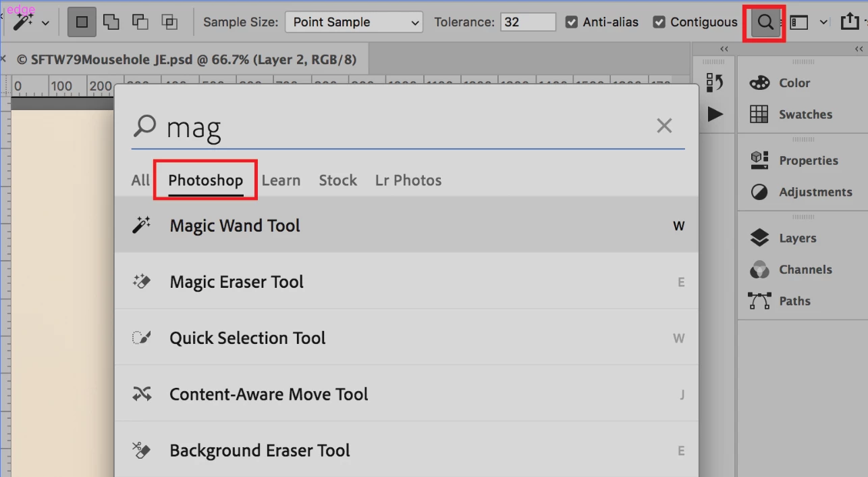Screen dimensions: 868x477
Task: Click the Background Eraser result icon
Action: [141, 449]
